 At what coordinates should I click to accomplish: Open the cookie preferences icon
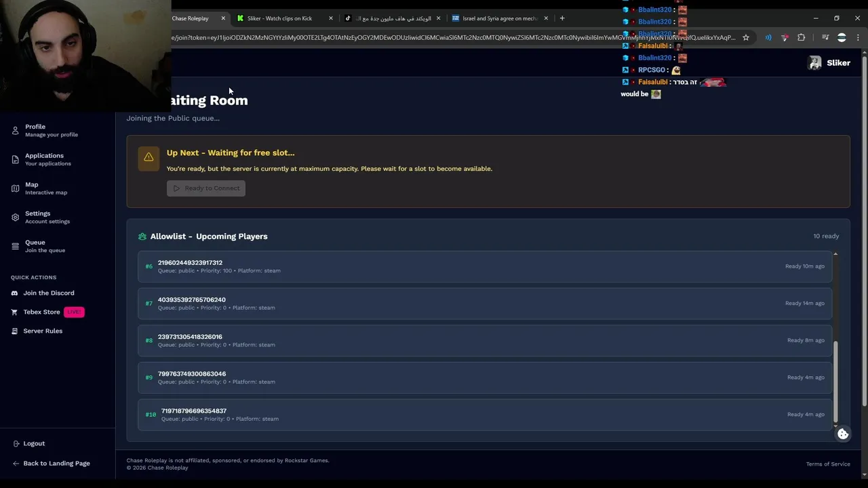pos(843,434)
